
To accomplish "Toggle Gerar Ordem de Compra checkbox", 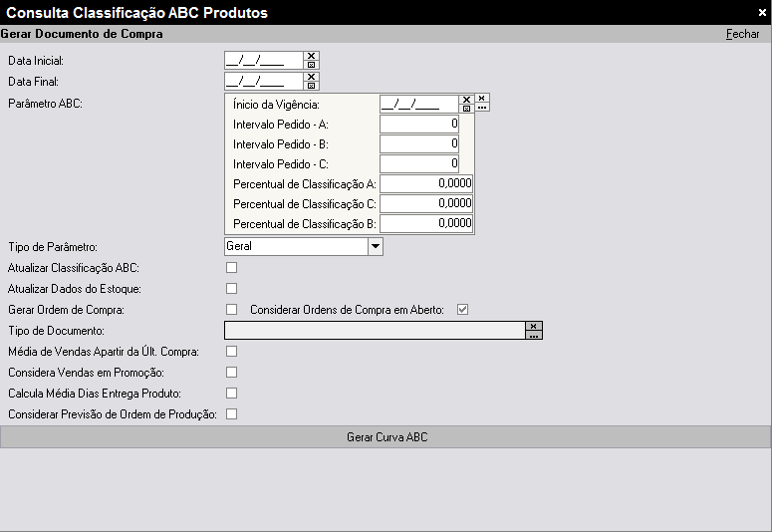I will [x=231, y=310].
